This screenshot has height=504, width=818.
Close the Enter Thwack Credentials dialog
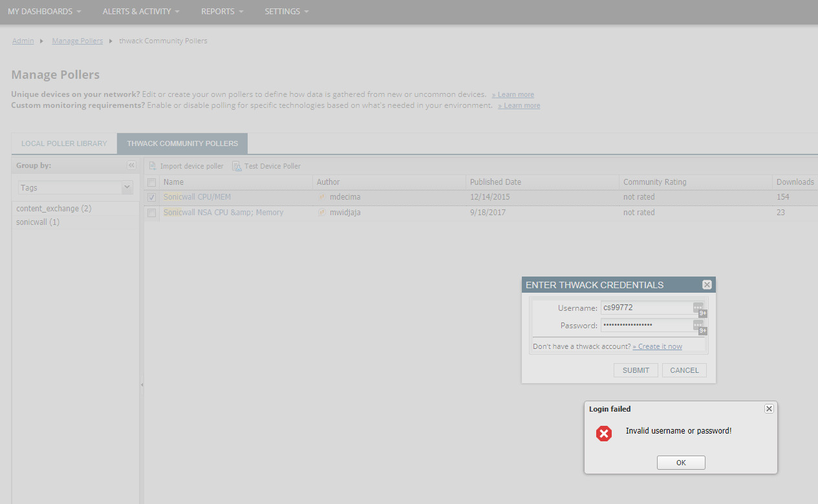[x=707, y=285]
